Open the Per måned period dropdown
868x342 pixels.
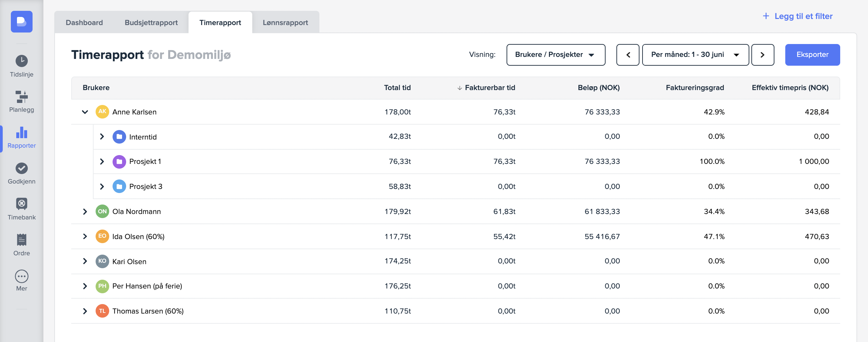click(695, 55)
